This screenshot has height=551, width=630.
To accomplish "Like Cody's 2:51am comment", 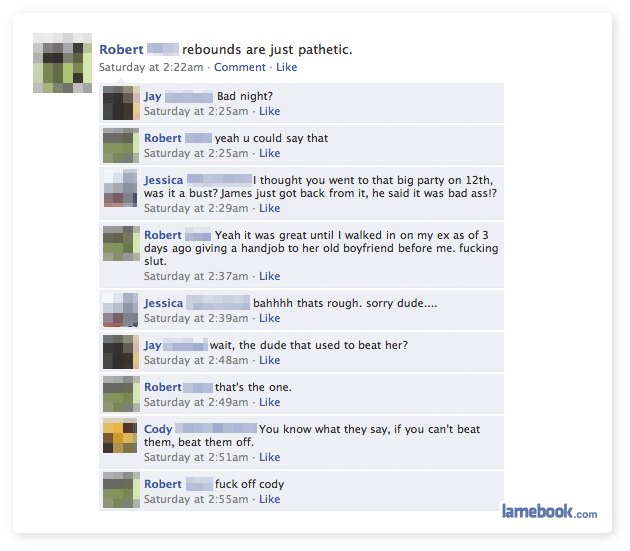I will coord(270,457).
